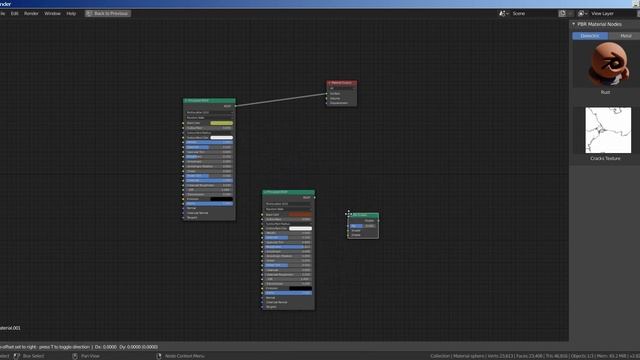This screenshot has height=360, width=640.
Task: Click the Fac slider on Mix Shader
Action: coord(363,226)
